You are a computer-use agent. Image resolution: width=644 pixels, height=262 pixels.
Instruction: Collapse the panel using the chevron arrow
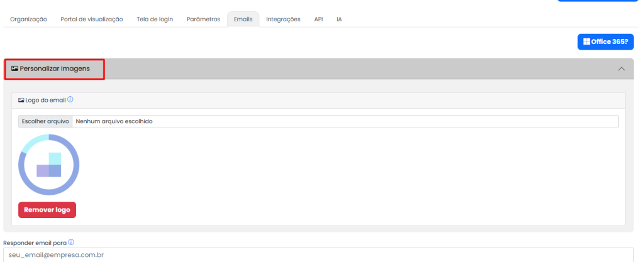pos(621,68)
